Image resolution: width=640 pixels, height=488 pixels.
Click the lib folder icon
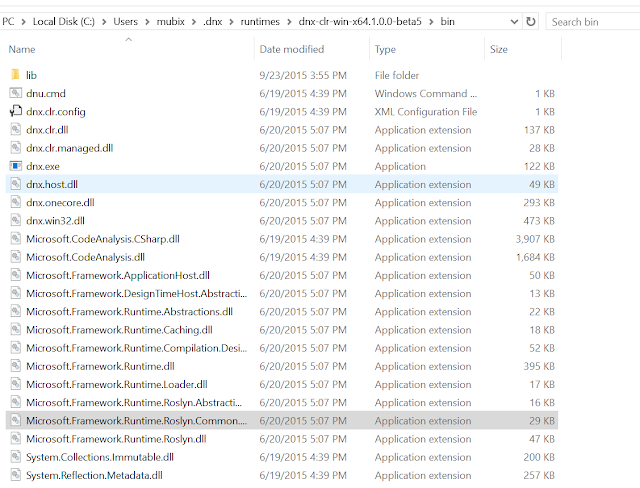pos(16,75)
